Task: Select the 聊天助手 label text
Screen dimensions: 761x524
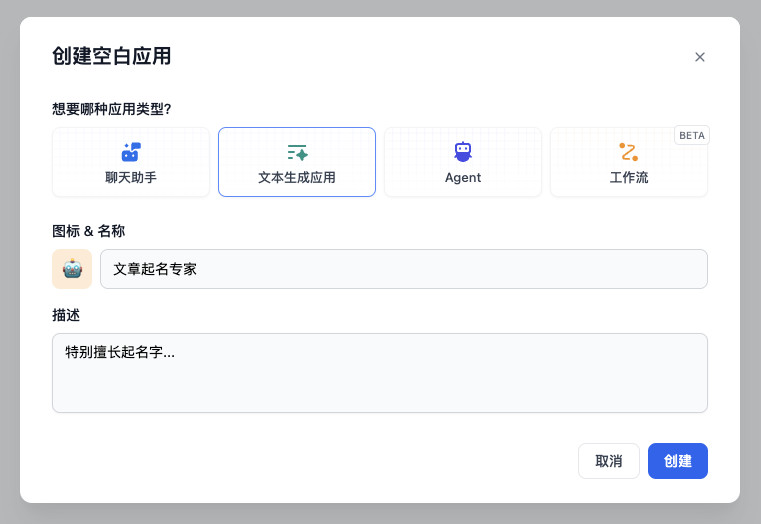Action: 131,178
